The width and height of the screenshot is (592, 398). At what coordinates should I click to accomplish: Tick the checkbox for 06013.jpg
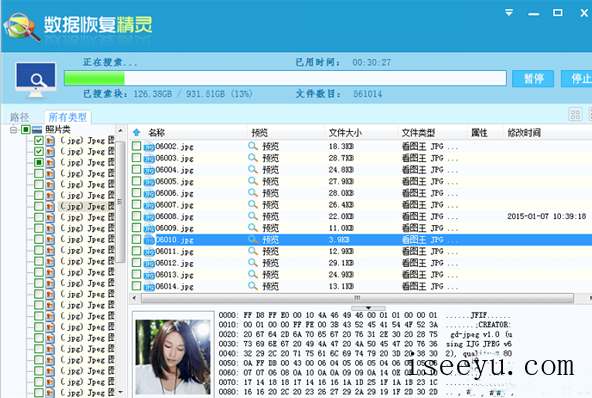point(136,275)
